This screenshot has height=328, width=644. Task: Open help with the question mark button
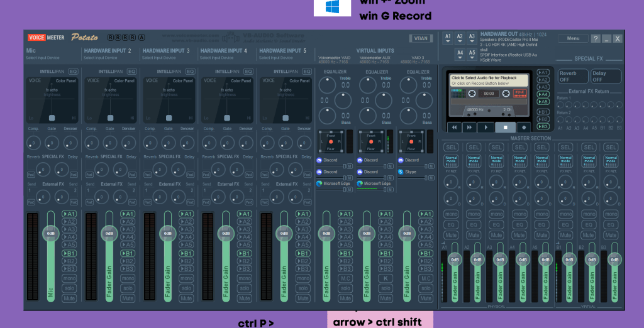click(596, 38)
